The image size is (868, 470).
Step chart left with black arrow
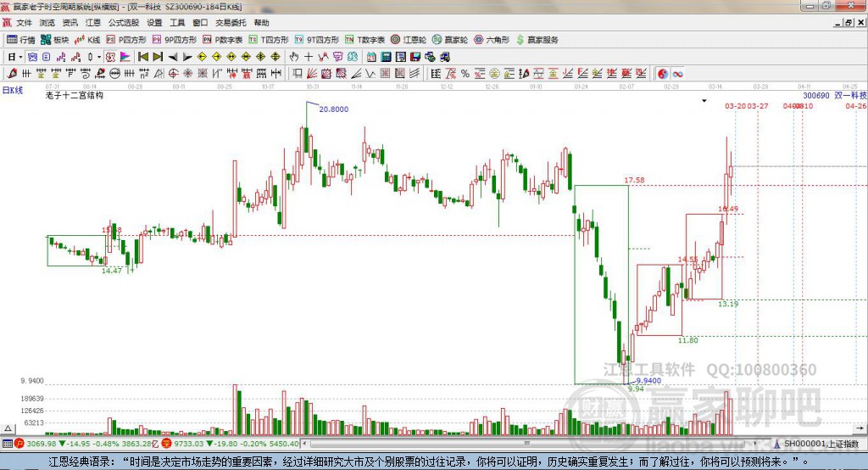[173, 57]
